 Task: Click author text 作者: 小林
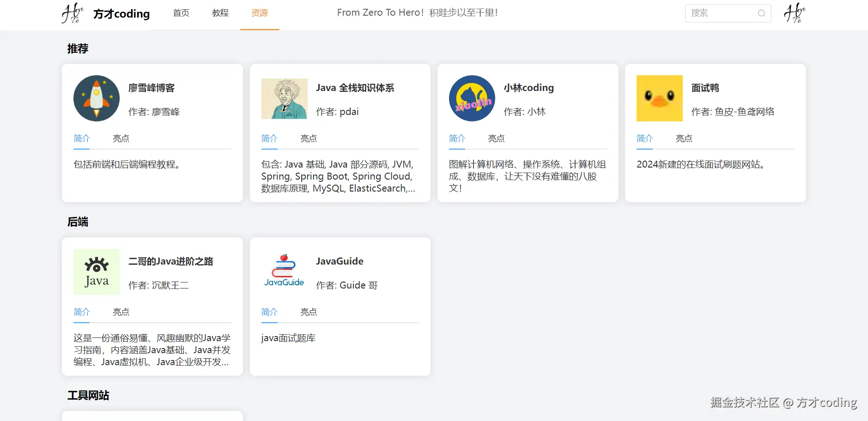tap(525, 112)
